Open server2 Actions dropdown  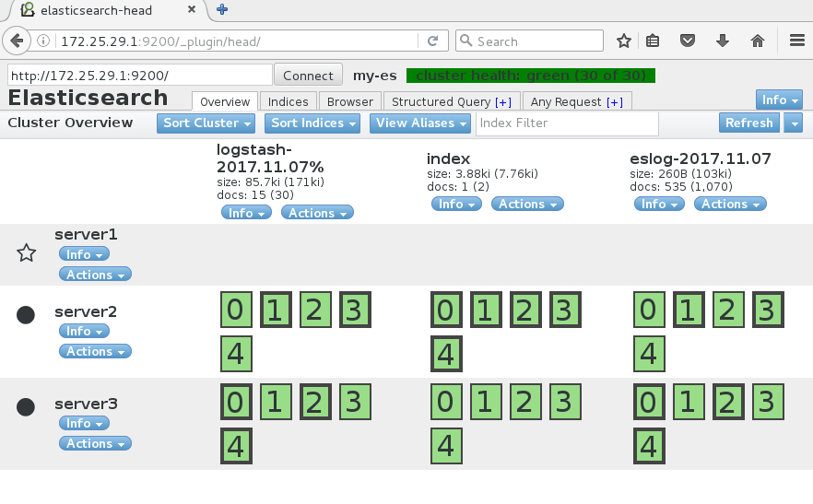[x=96, y=351]
